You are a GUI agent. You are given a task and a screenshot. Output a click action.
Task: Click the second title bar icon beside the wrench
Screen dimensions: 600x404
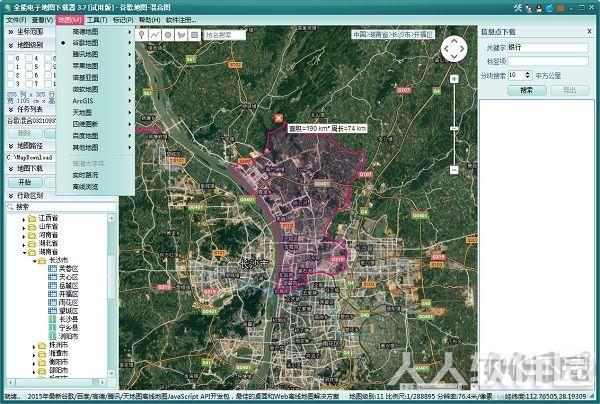(x=529, y=8)
